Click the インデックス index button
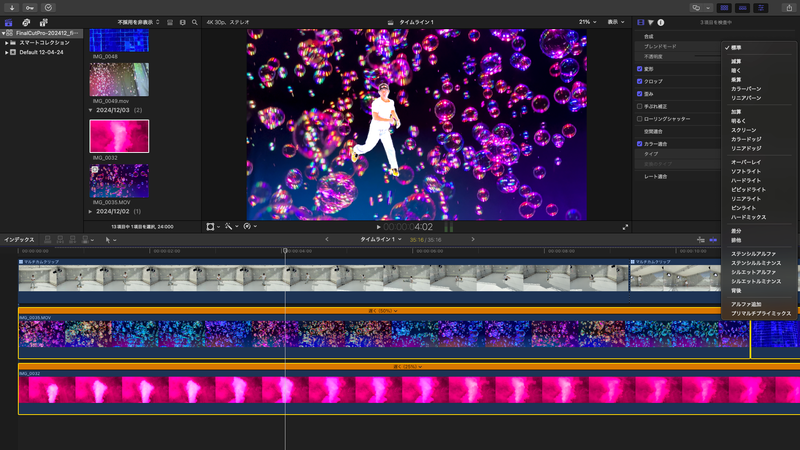Viewport: 800px width, 450px height. pyautogui.click(x=19, y=240)
